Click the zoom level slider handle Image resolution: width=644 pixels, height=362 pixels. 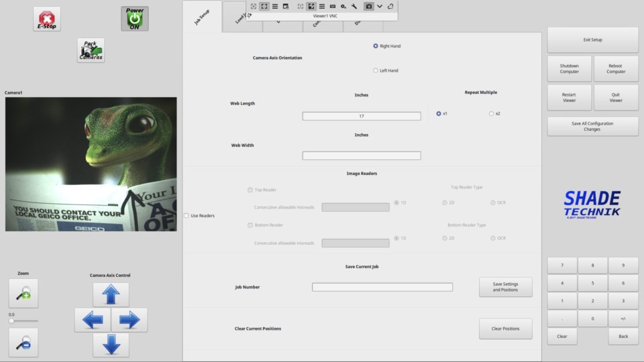coord(11,321)
